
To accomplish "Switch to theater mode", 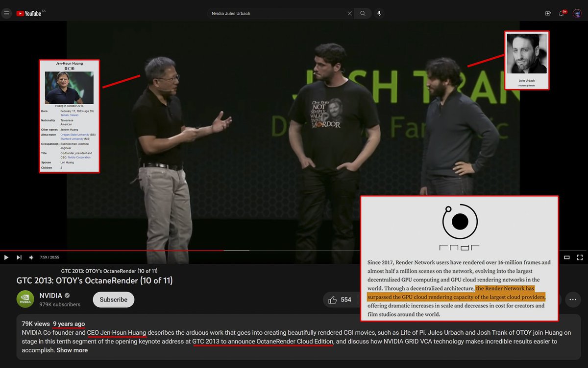I will click(x=567, y=257).
